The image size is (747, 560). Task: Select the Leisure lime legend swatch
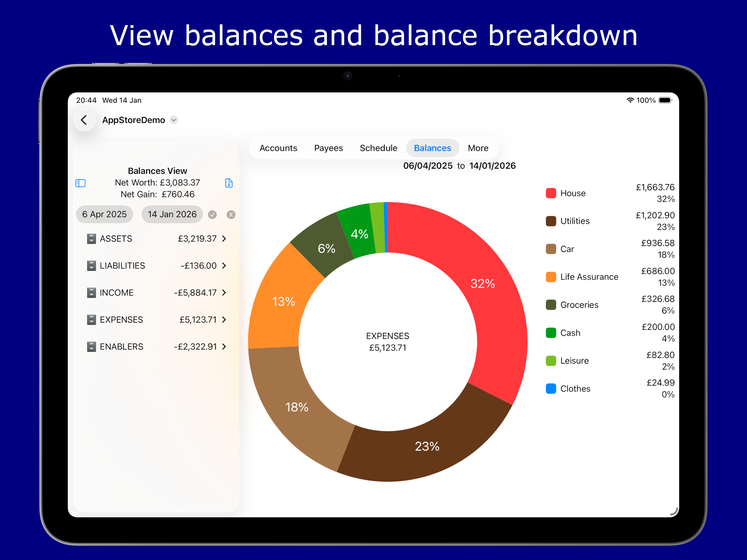551,361
